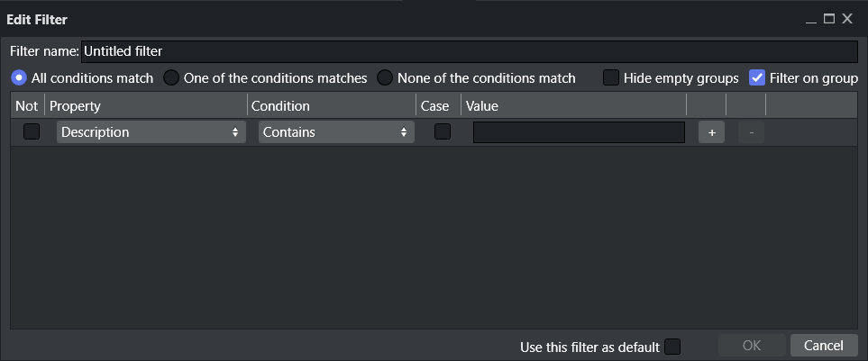The height and width of the screenshot is (361, 868).
Task: Select One of the conditions matches
Action: pos(171,78)
